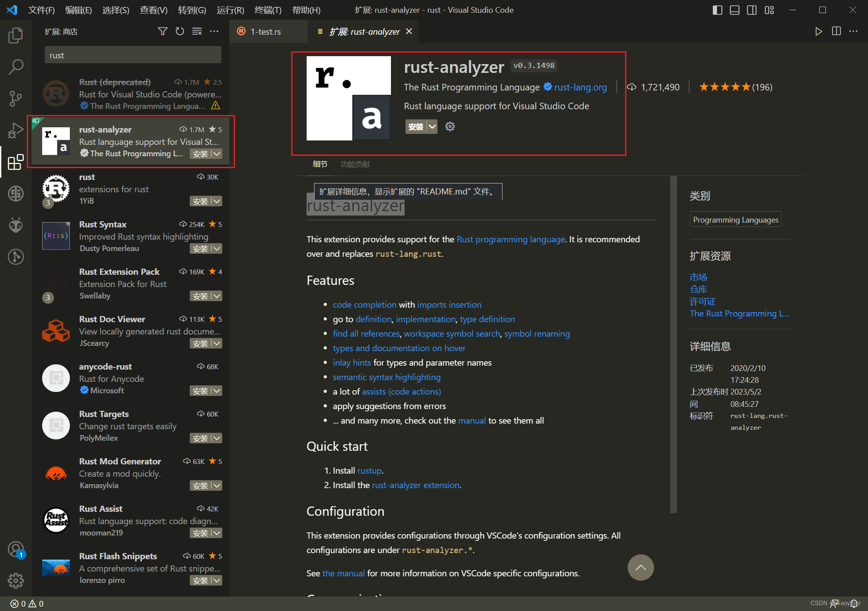
Task: Toggle bottom panel layout icon
Action: click(x=734, y=10)
